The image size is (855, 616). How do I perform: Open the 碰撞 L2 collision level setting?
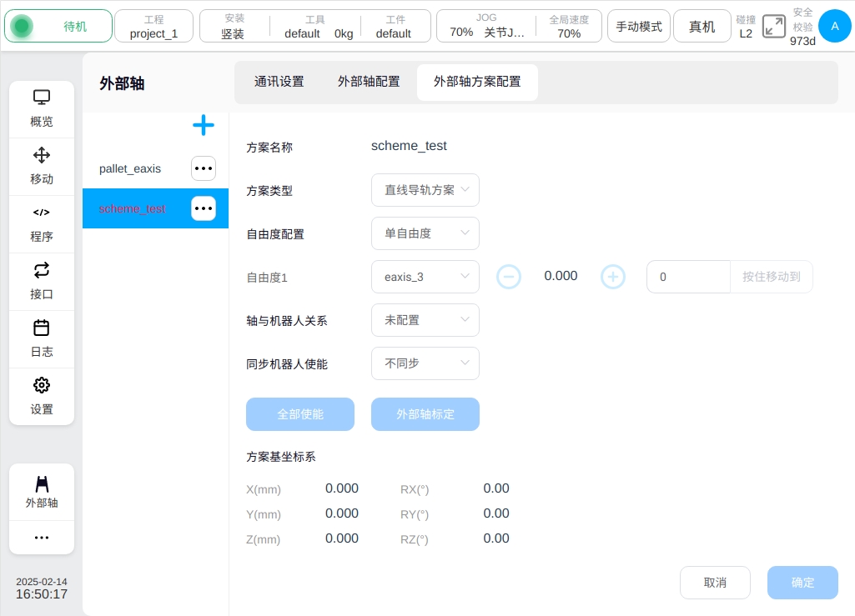(746, 26)
